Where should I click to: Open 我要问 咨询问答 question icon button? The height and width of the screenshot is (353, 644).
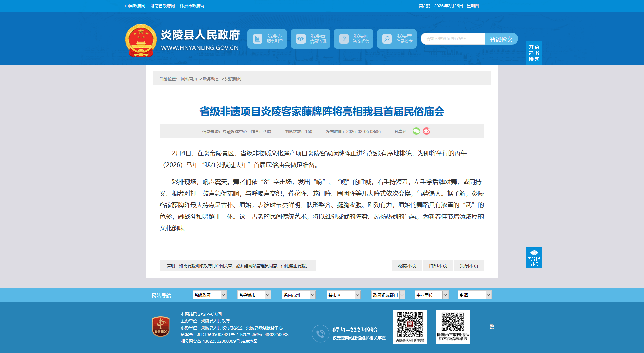pos(353,39)
